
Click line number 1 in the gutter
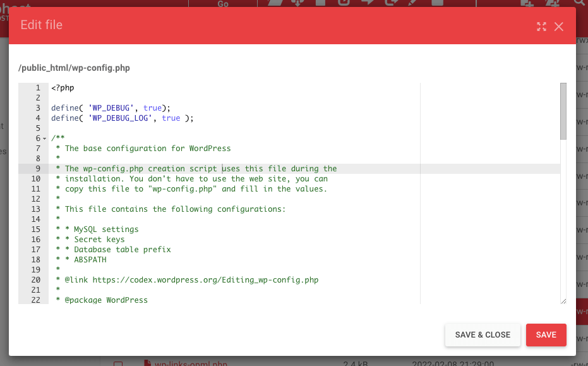point(38,88)
